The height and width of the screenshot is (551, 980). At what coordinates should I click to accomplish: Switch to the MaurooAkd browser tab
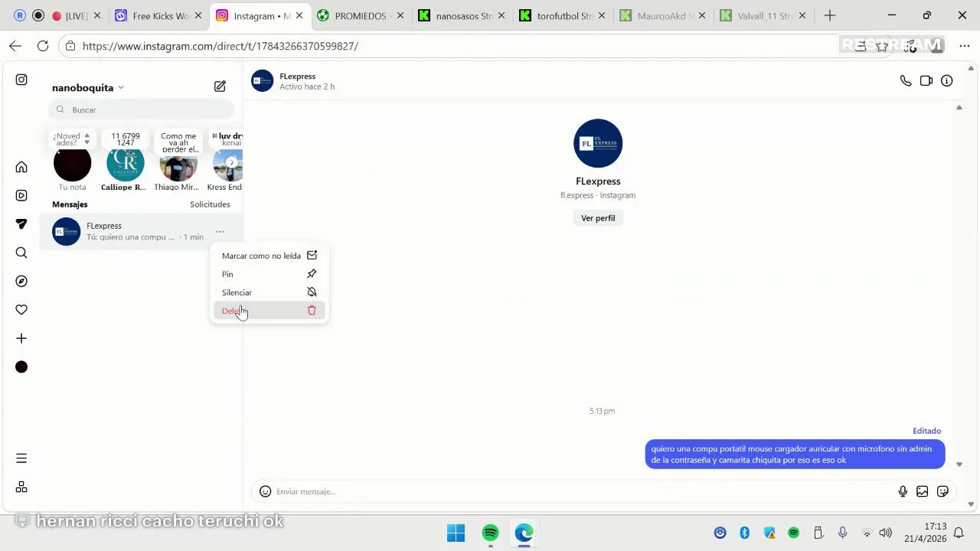(664, 15)
